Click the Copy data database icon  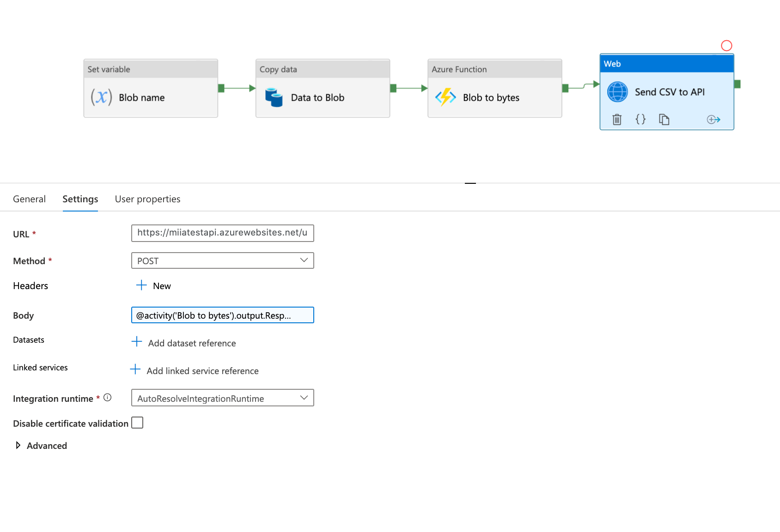click(x=274, y=97)
